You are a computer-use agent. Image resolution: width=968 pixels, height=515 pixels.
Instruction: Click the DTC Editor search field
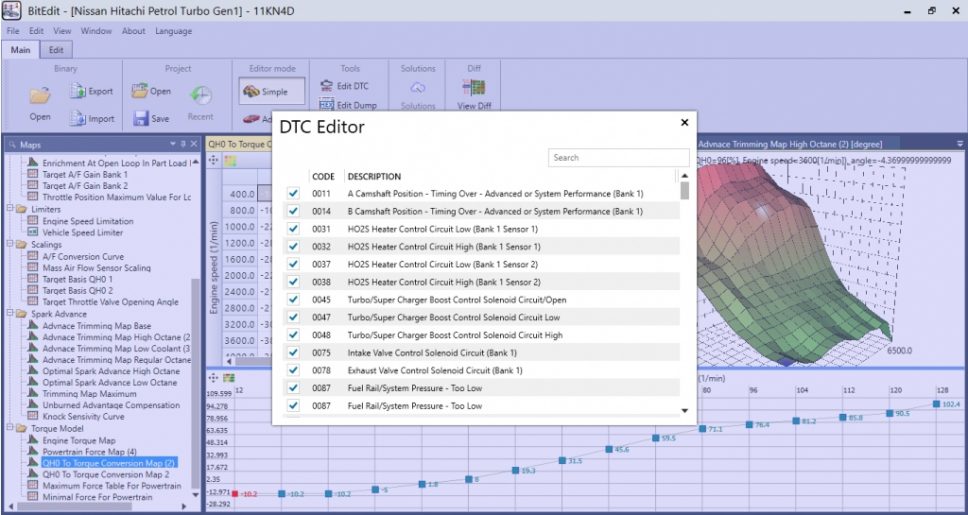(x=616, y=158)
